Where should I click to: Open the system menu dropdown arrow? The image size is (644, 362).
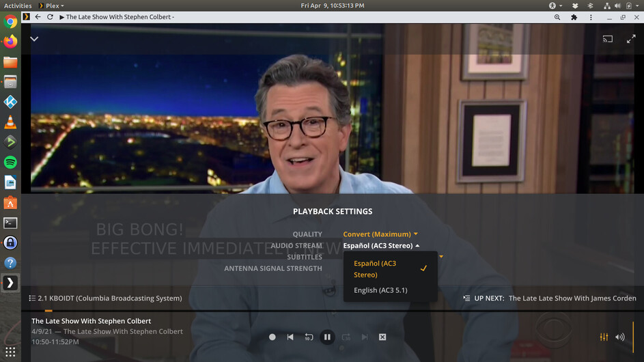click(x=637, y=5)
